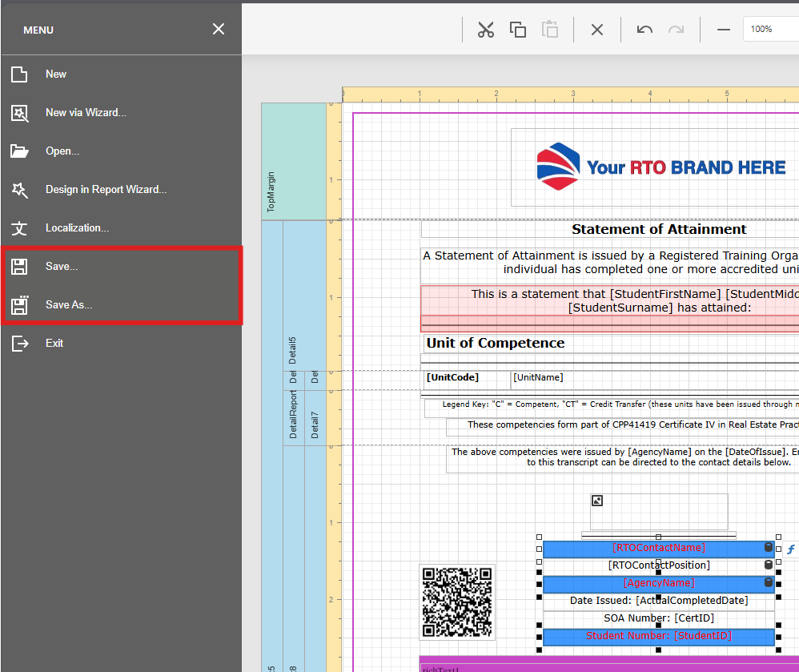Open the 100% zoom level dropdown
Image resolution: width=799 pixels, height=672 pixels.
(x=770, y=30)
